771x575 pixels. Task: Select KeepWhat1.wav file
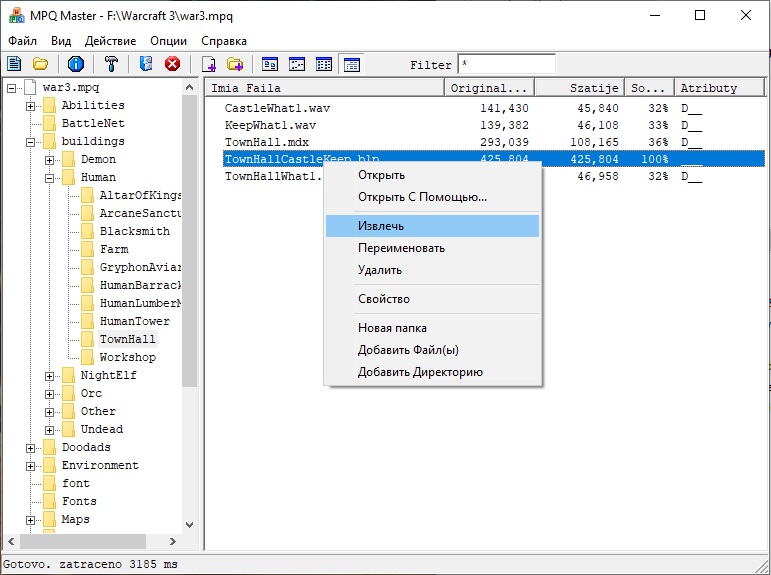[x=270, y=125]
